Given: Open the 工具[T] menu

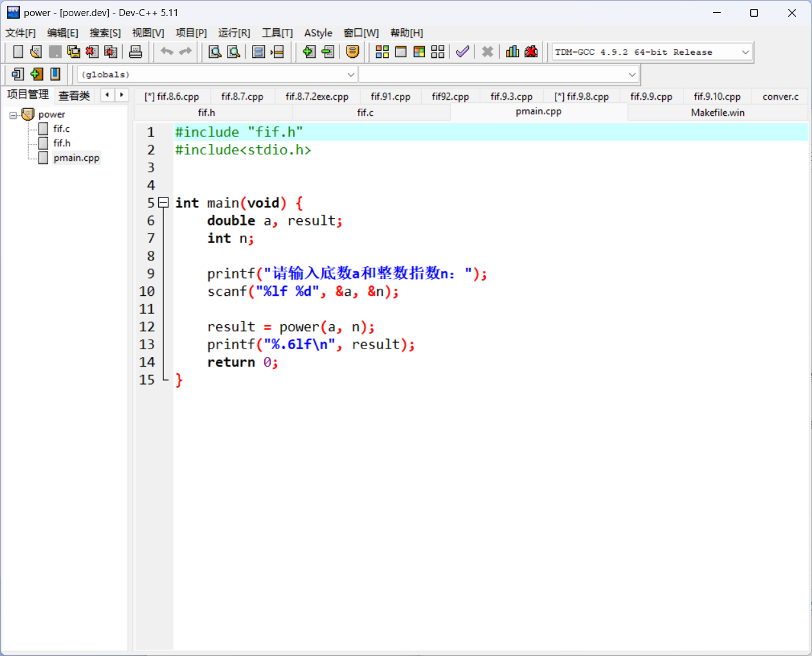Looking at the screenshot, I should pos(277,33).
